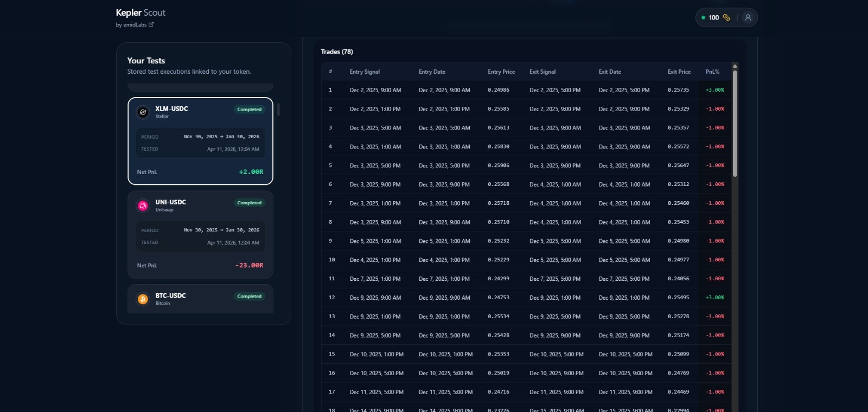This screenshot has height=412, width=868.
Task: Click entry price 0.25568 in trade 6
Action: 499,184
